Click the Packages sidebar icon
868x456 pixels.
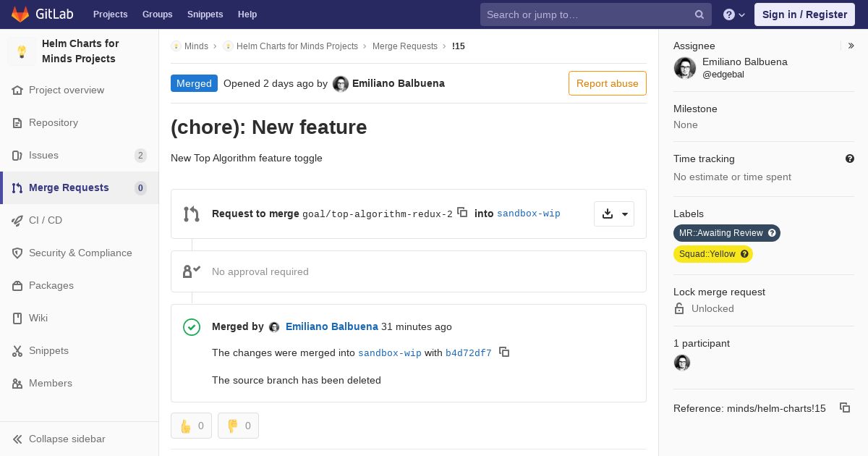tap(17, 286)
